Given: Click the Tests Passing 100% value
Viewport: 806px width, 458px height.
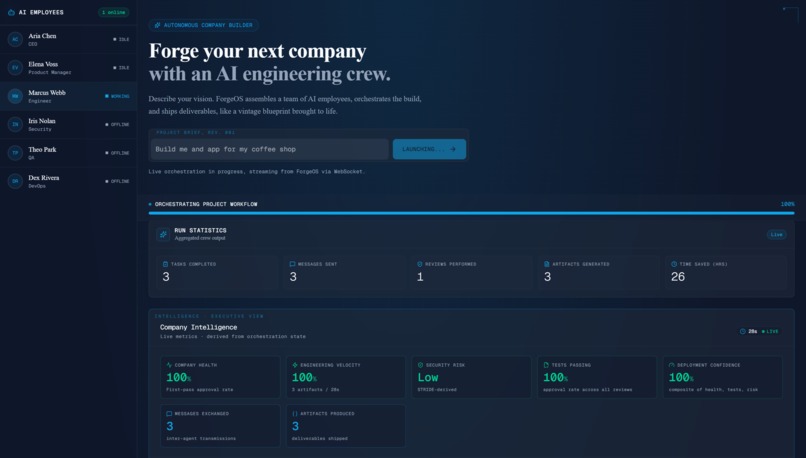Looking at the screenshot, I should pyautogui.click(x=556, y=377).
